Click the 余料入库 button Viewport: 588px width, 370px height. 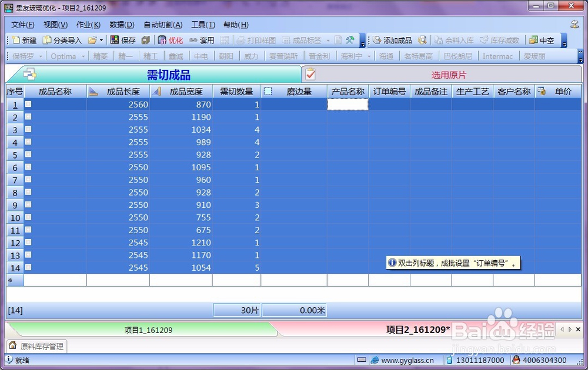point(454,40)
